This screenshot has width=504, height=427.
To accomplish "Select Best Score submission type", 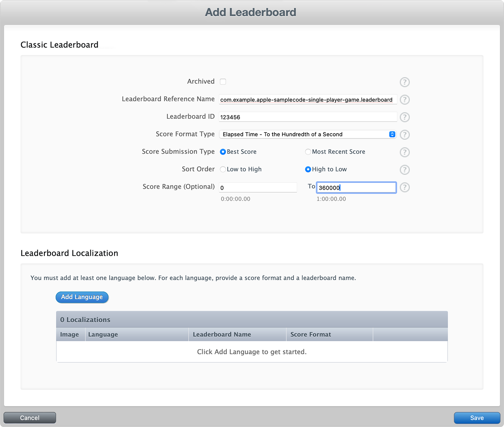I will click(223, 152).
